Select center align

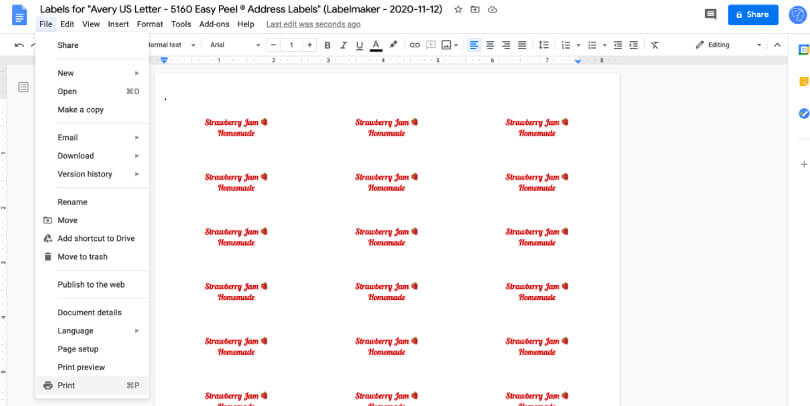[x=490, y=45]
